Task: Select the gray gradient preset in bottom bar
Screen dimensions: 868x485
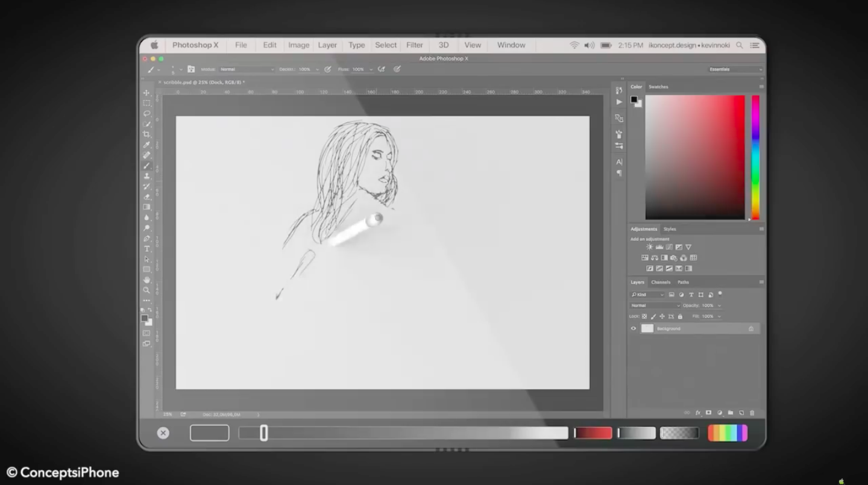Action: [x=637, y=433]
